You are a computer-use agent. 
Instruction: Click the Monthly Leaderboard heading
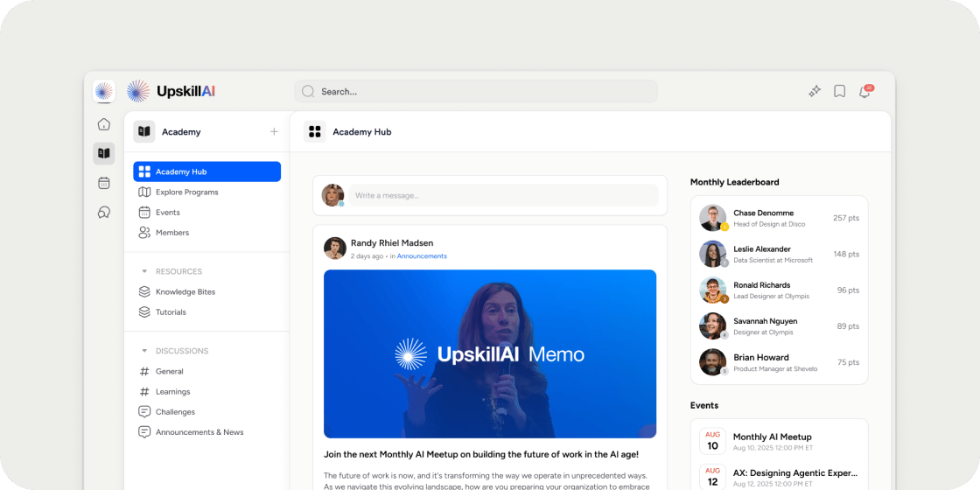734,183
